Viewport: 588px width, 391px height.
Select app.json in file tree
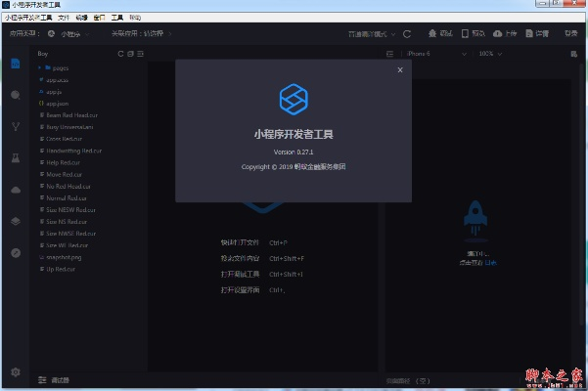[57, 104]
